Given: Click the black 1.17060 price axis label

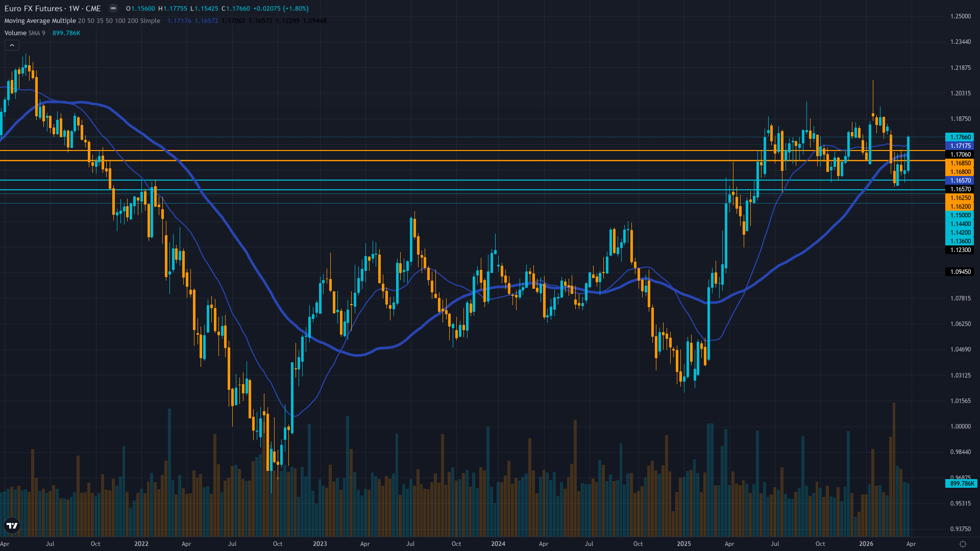Looking at the screenshot, I should click(960, 155).
